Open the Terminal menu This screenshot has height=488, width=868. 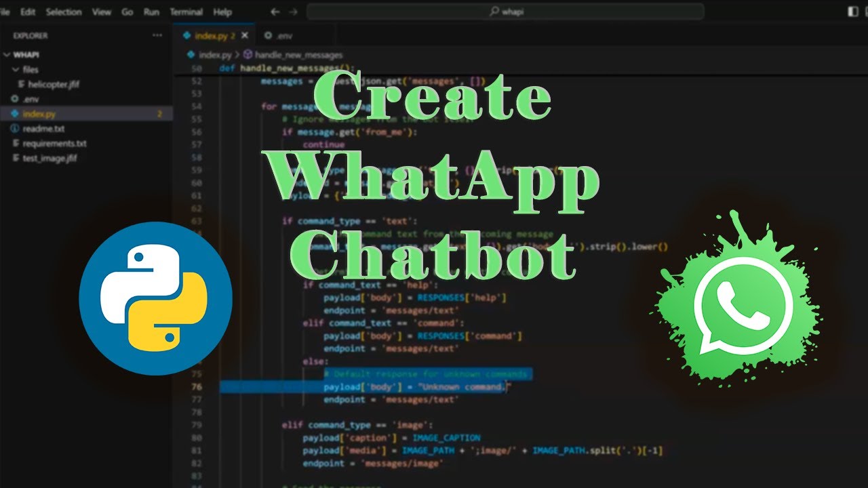pos(186,12)
